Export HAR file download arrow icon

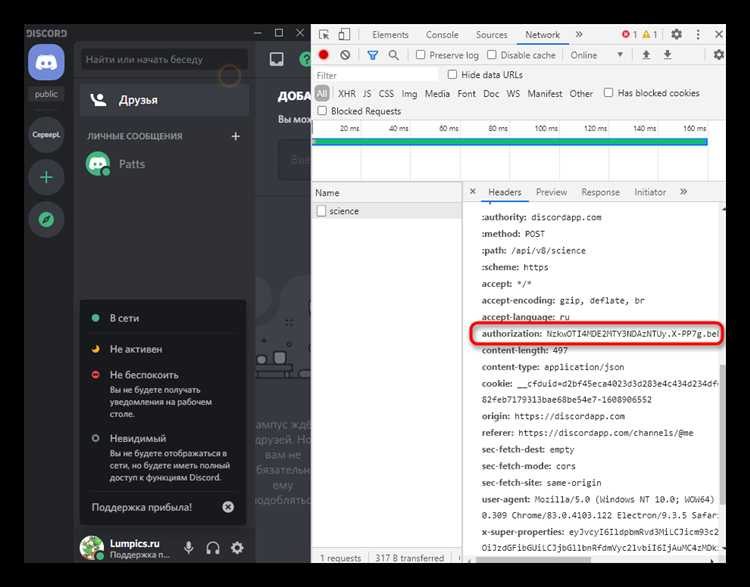(x=667, y=55)
